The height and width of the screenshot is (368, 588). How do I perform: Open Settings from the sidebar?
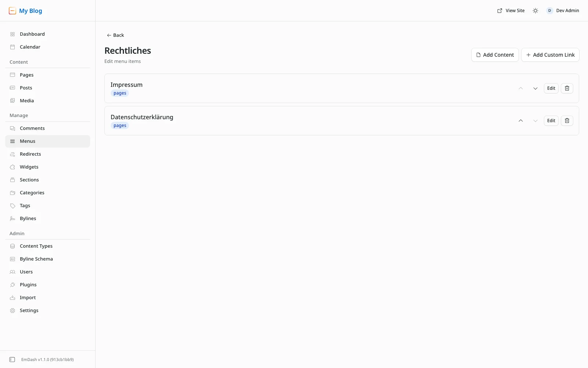click(48, 311)
